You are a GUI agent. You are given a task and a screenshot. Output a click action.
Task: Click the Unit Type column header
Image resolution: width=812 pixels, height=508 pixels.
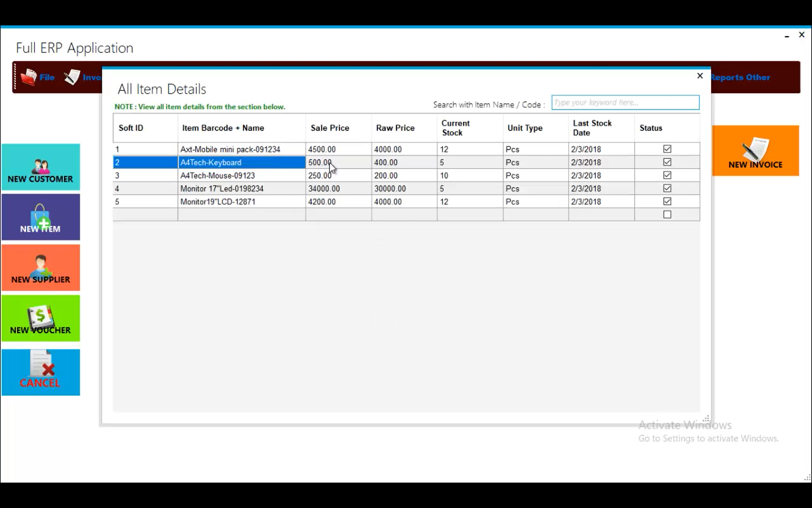click(x=525, y=128)
